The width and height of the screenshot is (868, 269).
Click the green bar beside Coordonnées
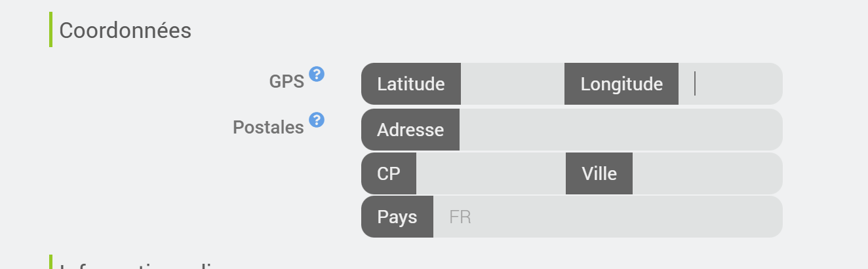click(50, 29)
